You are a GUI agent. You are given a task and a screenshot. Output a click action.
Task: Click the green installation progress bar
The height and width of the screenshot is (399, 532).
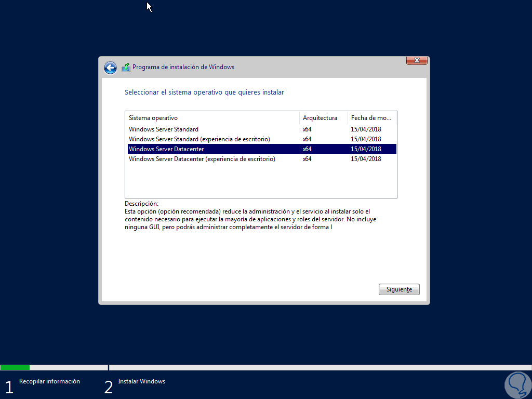15,367
